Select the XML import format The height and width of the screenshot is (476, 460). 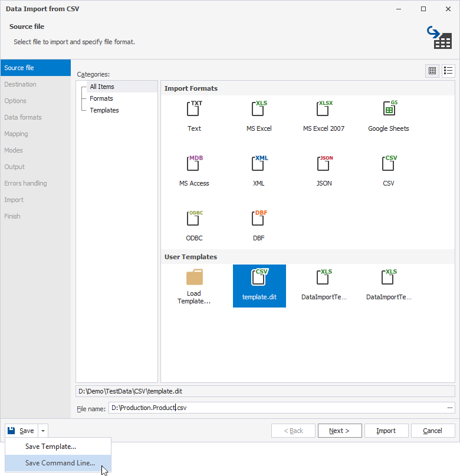(259, 163)
